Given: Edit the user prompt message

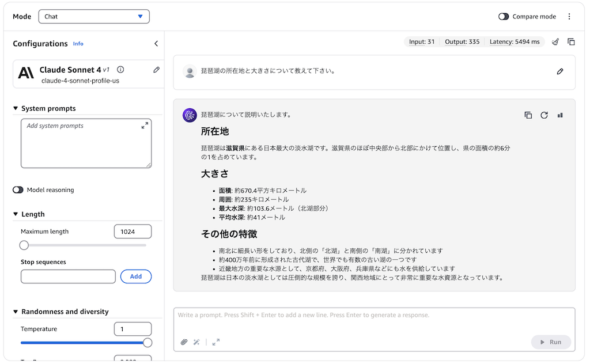Looking at the screenshot, I should pyautogui.click(x=560, y=71).
